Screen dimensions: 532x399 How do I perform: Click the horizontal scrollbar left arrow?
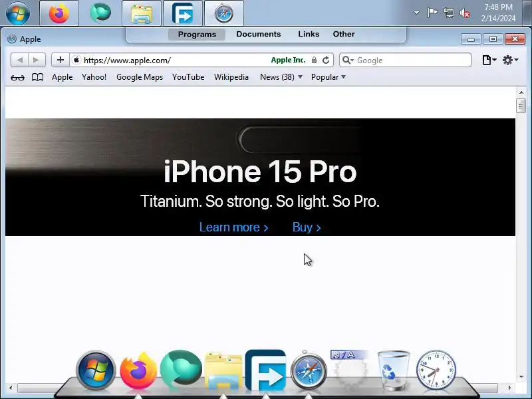coord(11,388)
